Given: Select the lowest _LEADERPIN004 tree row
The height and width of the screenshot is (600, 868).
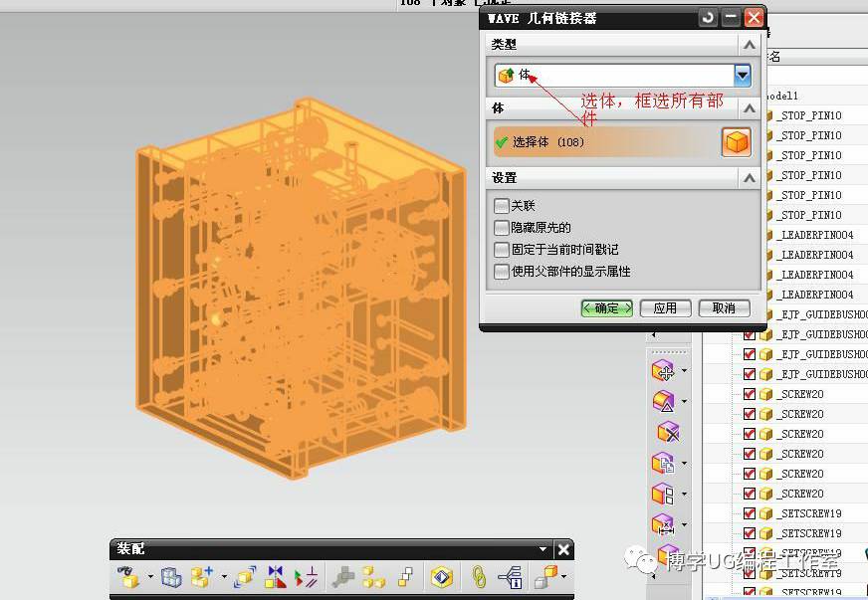Looking at the screenshot, I should pos(815,295).
